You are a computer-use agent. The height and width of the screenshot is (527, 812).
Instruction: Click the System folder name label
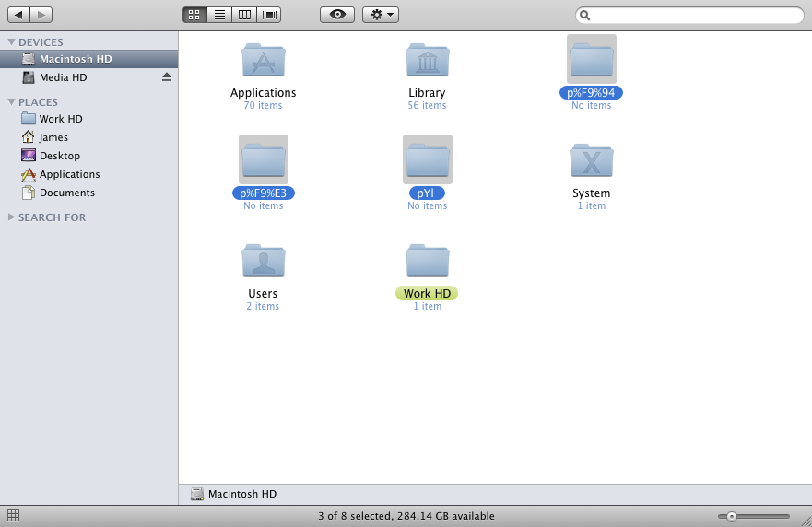(592, 193)
